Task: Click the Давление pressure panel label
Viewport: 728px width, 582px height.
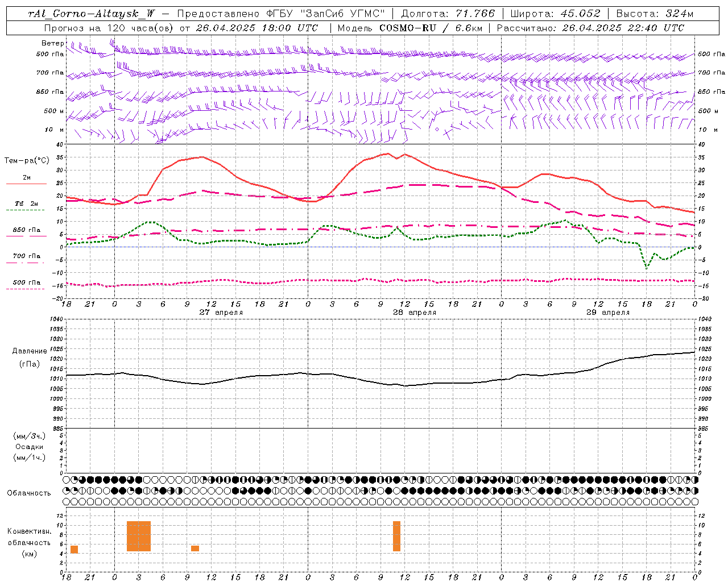Action: point(30,351)
